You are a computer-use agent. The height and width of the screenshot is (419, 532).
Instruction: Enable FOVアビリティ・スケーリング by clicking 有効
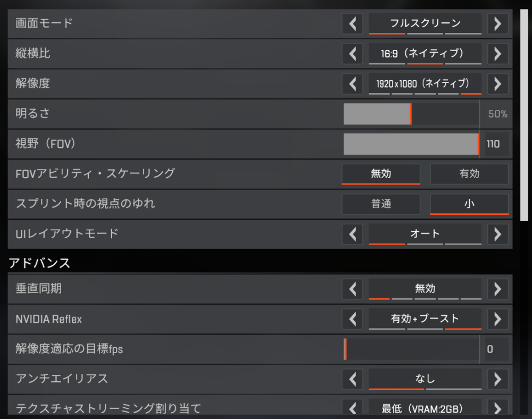[469, 174]
